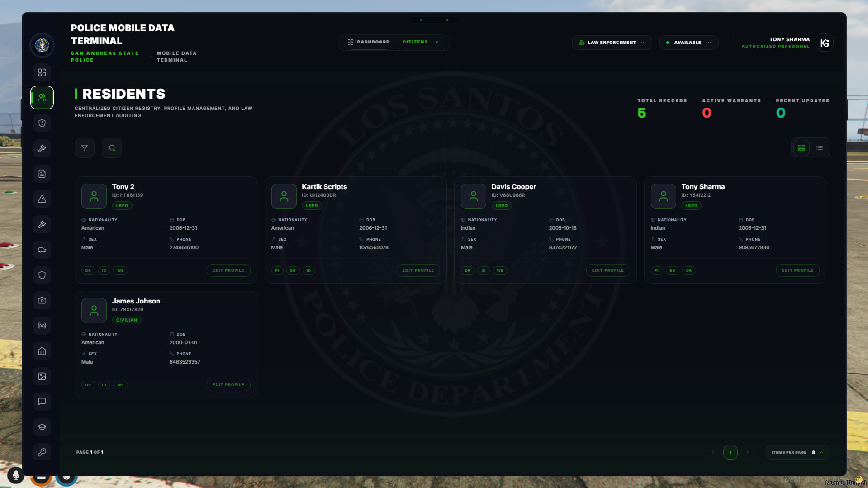
Task: Open the camera icon in sidebar
Action: (x=42, y=300)
